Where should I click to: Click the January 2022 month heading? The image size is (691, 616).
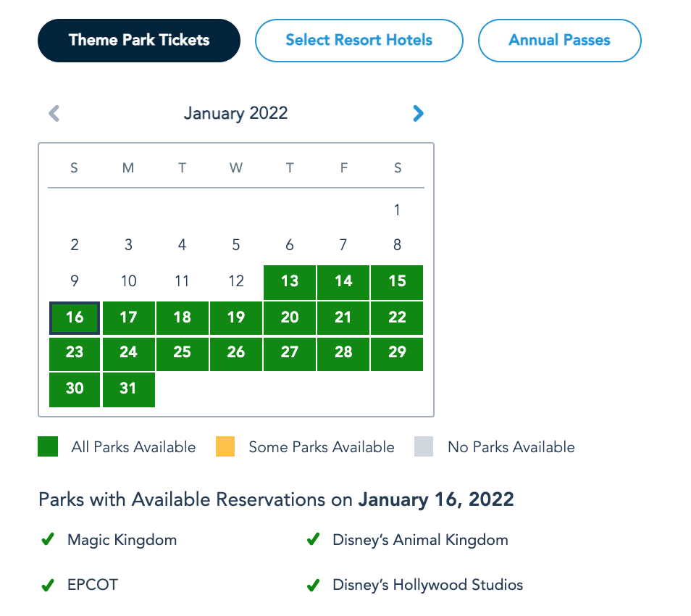(x=235, y=114)
